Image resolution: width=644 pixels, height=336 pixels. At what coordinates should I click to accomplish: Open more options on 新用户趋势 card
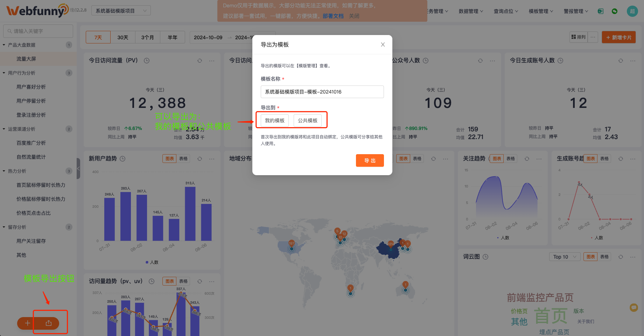[212, 159]
